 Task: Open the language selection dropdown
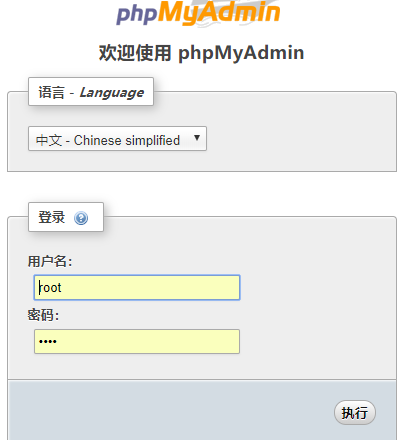[117, 139]
